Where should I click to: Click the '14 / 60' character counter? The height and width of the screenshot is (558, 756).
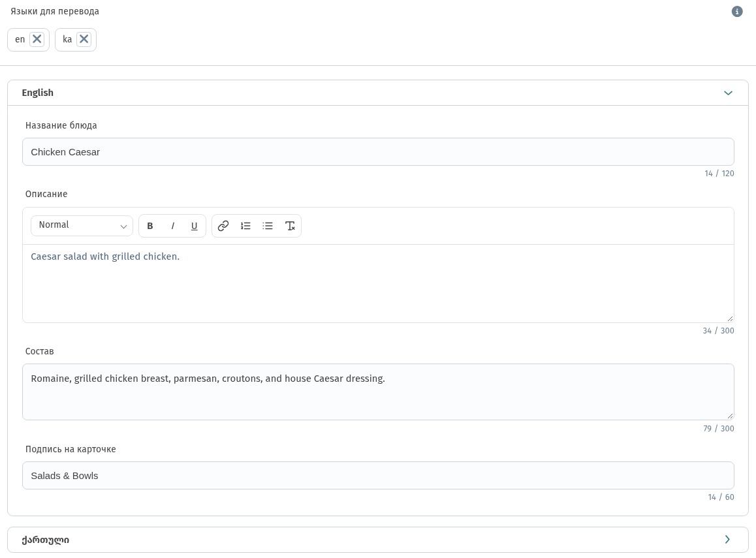pos(721,497)
